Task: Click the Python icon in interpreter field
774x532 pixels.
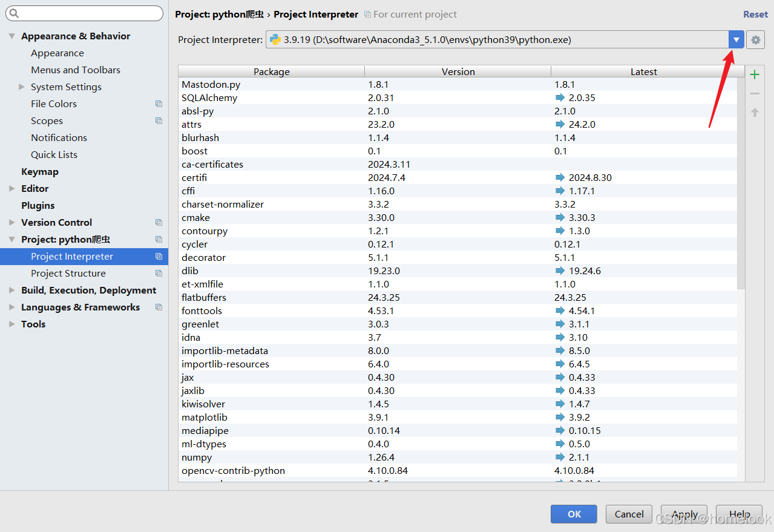Action: (275, 40)
